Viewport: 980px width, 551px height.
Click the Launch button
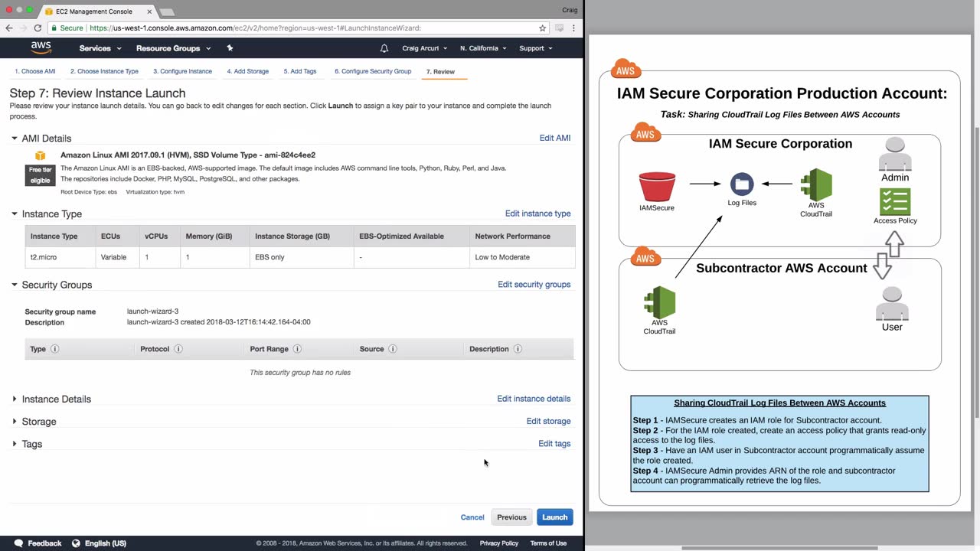click(x=554, y=517)
